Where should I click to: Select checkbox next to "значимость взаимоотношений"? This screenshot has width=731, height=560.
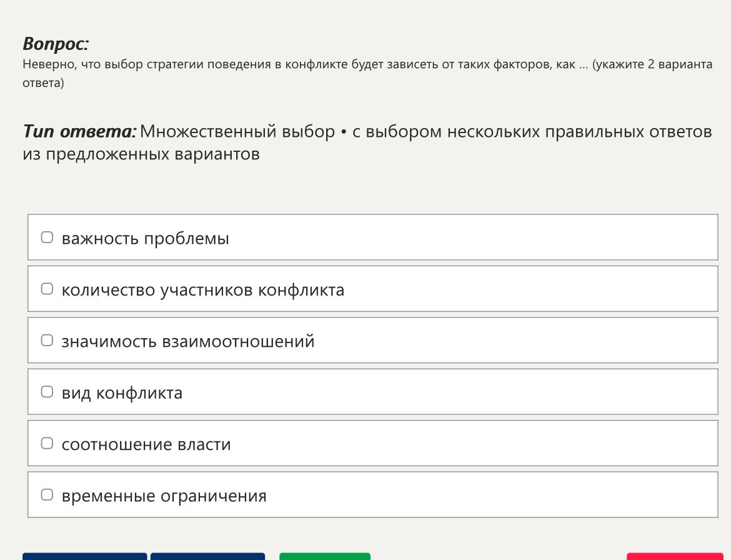(47, 341)
